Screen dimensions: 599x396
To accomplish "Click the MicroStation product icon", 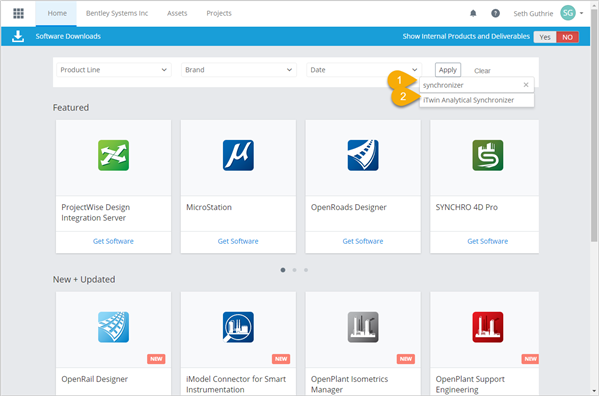I will pos(238,155).
